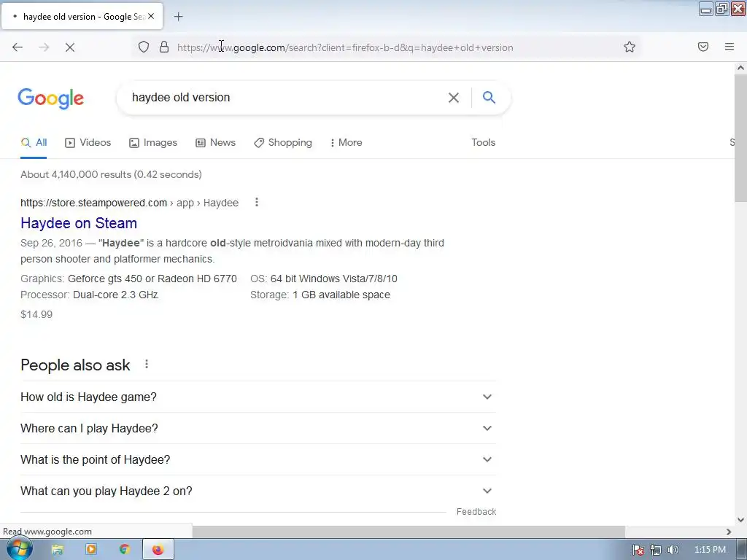Click the network tray icon
Viewport: 747px width, 560px height.
[x=656, y=550]
